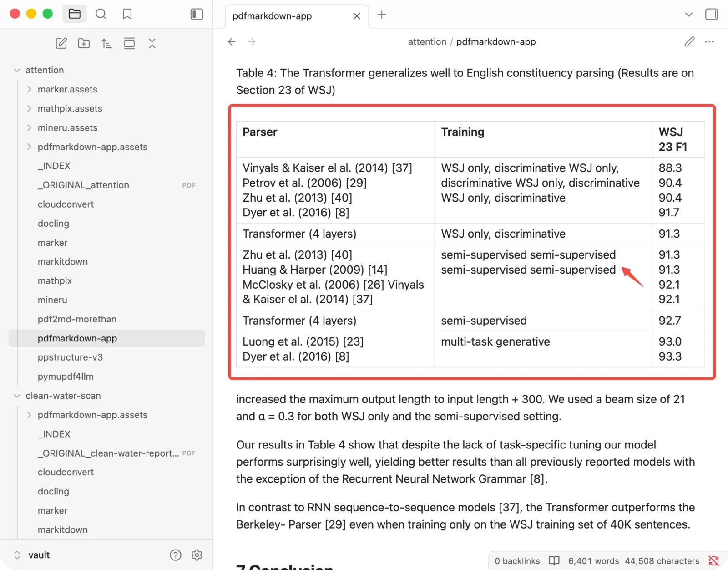Expand pdfmarkdown-app.assets under attention

click(29, 147)
